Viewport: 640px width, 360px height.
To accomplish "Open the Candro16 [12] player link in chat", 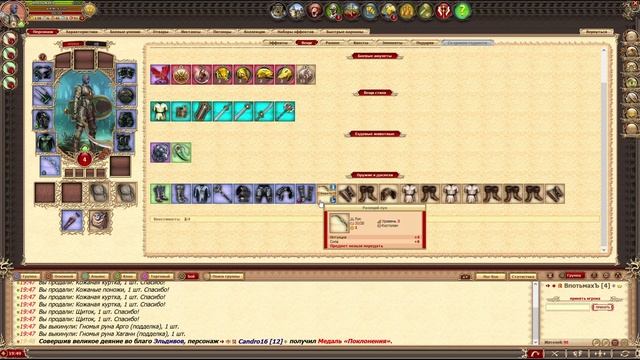I will coord(260,341).
